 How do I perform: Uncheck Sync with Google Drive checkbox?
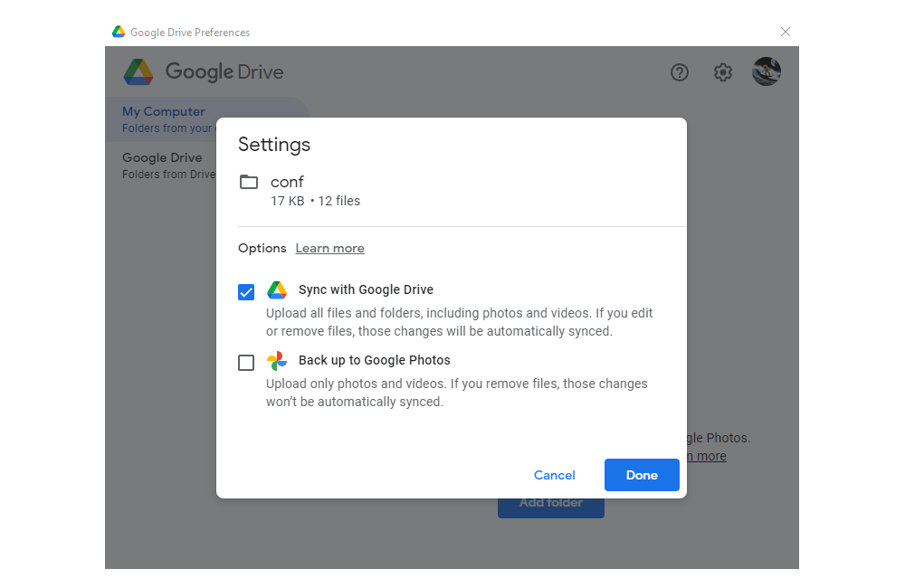pos(246,292)
